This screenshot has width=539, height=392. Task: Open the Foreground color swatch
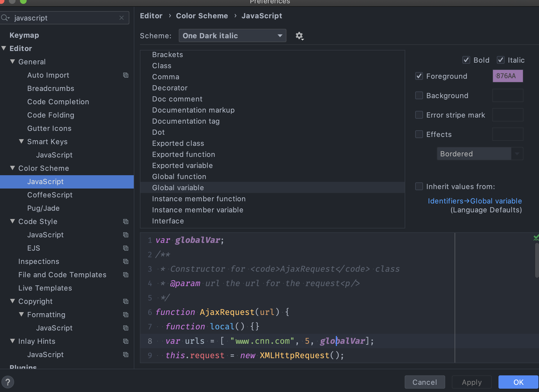click(508, 76)
